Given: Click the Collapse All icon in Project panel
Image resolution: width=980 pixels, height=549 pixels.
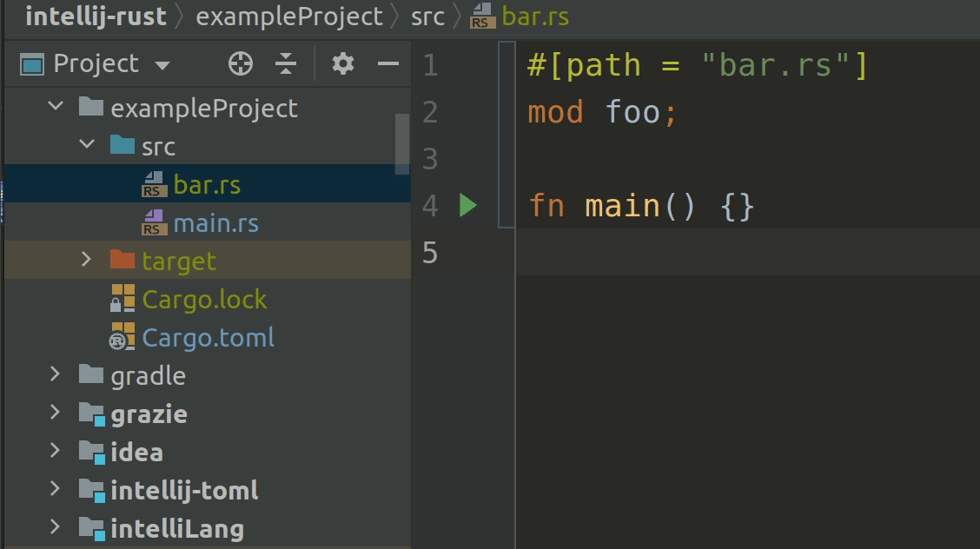Looking at the screenshot, I should [286, 63].
